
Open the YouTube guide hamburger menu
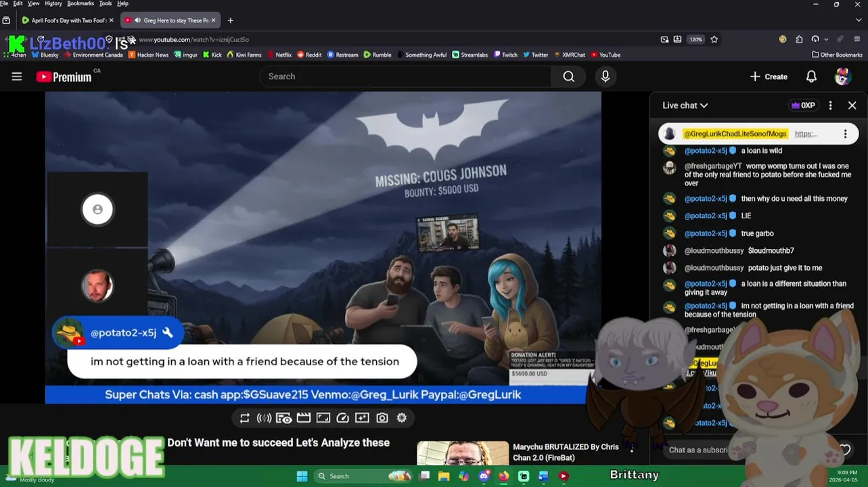coord(17,77)
